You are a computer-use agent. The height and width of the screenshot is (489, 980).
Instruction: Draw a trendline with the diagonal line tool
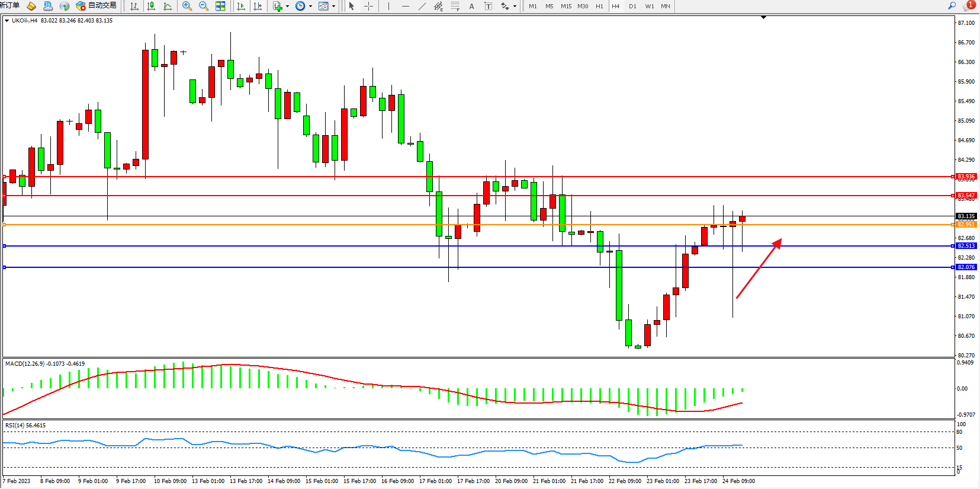(x=422, y=6)
